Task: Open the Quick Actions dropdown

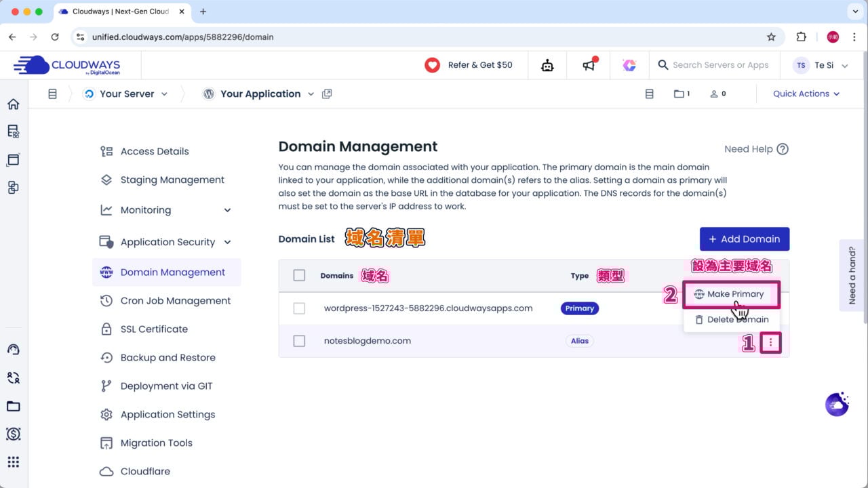Action: click(806, 94)
